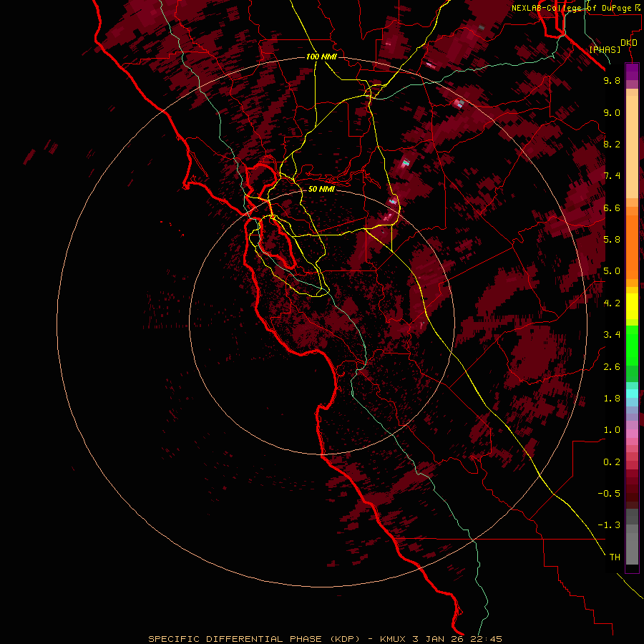
Task: Click the 2.6 value on color scale
Action: [x=612, y=367]
